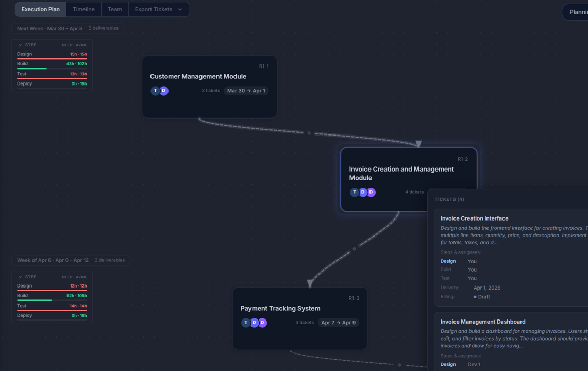
Task: Click the "T" avatar on Payment Tracking System card
Action: 246,322
